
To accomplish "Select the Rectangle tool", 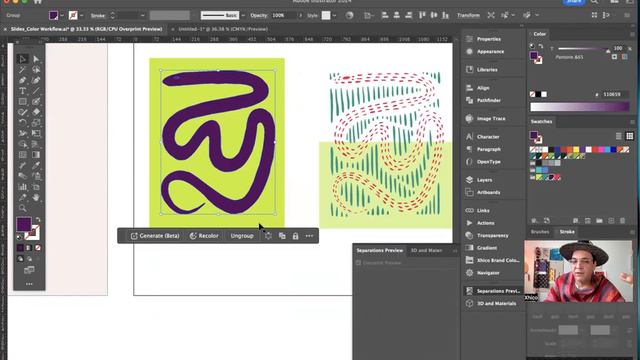I will [x=22, y=102].
